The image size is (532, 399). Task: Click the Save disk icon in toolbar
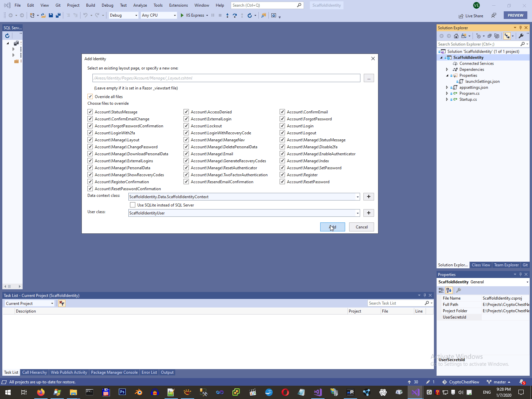coord(51,15)
